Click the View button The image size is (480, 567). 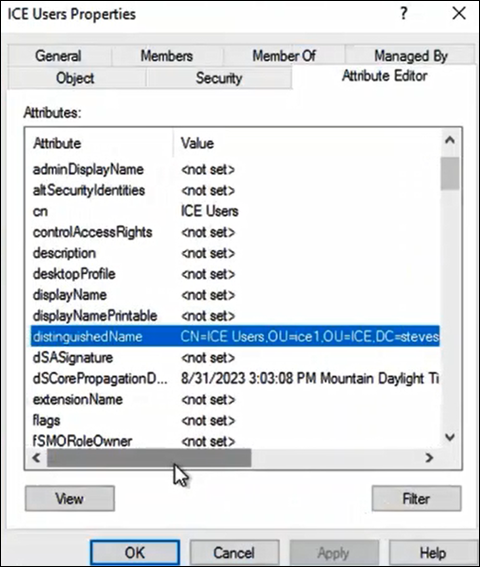point(70,499)
